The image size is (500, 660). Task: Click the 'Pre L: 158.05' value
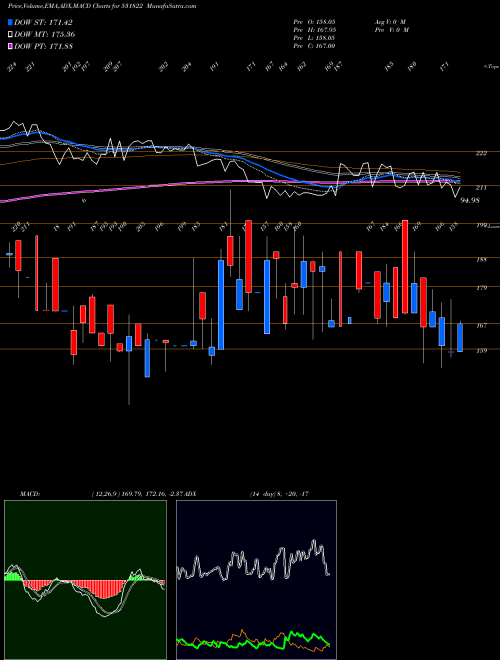314,38
